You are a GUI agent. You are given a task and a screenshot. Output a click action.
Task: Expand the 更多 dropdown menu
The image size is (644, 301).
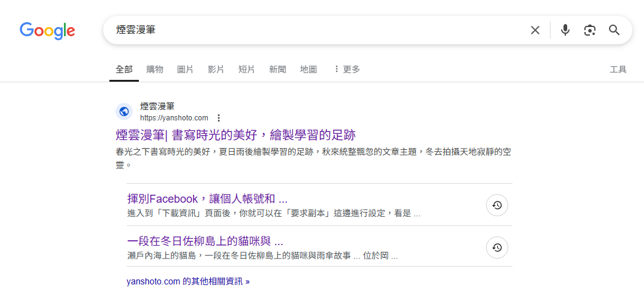click(x=347, y=69)
